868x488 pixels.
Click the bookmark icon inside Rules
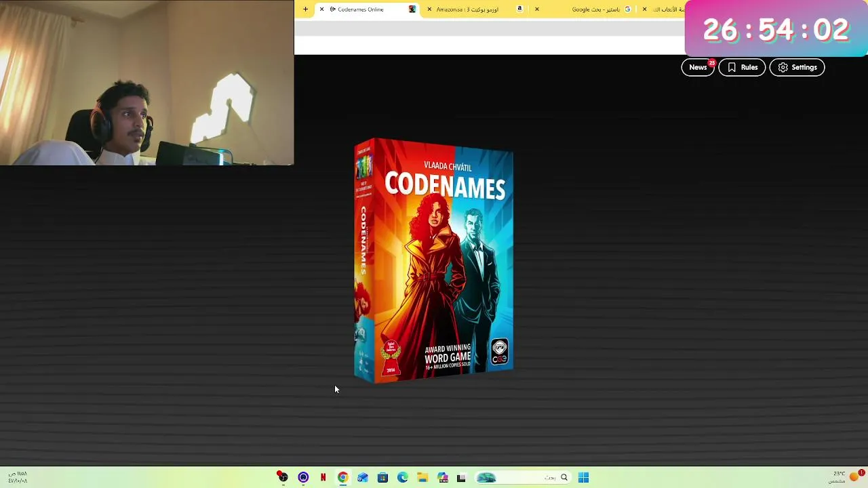[732, 67]
